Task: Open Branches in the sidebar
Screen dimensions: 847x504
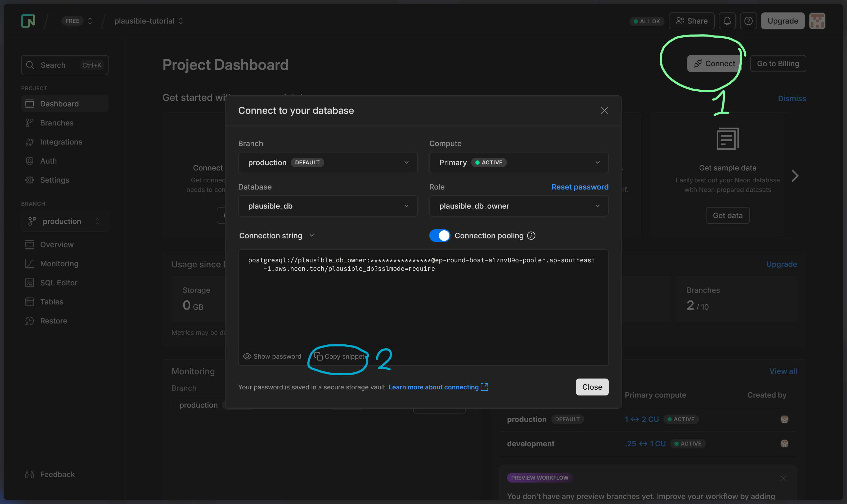Action: coord(65,123)
